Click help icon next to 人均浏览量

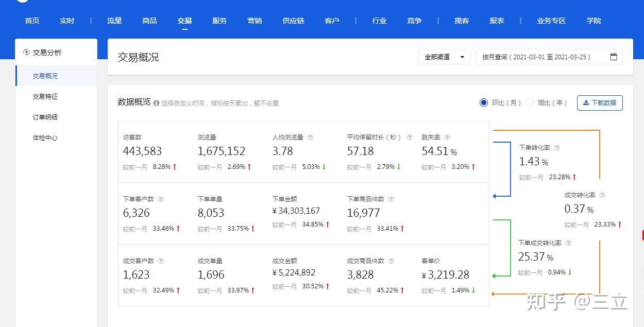(310, 137)
